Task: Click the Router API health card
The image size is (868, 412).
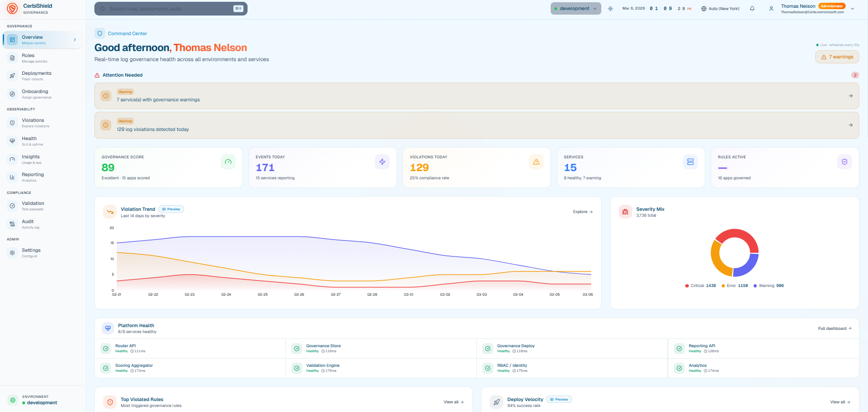Action: click(x=190, y=349)
